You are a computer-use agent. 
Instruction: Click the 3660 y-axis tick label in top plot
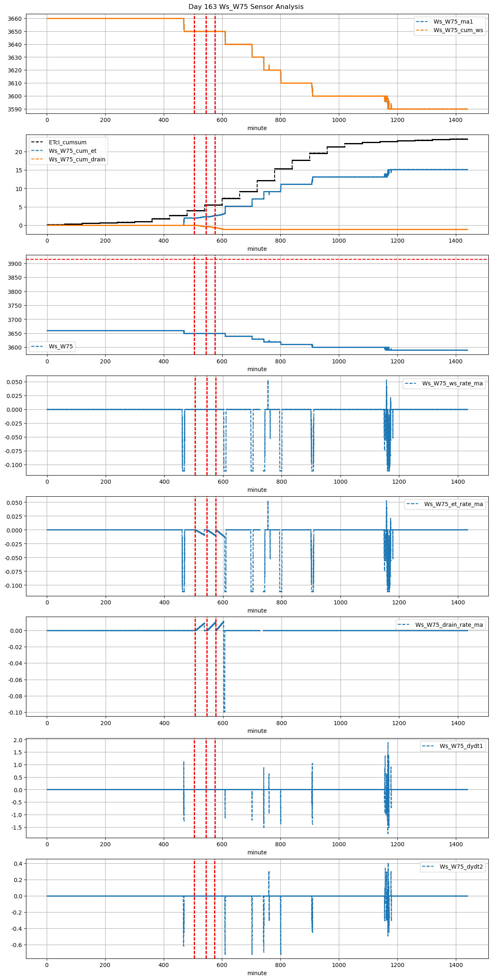15,19
